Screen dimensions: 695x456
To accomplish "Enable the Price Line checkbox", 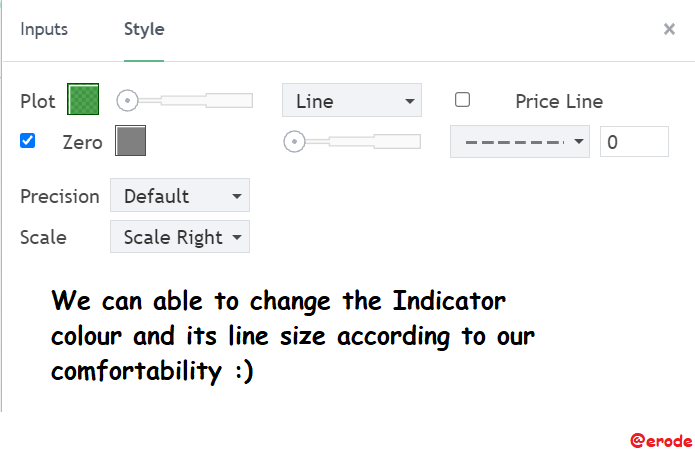I will [x=462, y=100].
